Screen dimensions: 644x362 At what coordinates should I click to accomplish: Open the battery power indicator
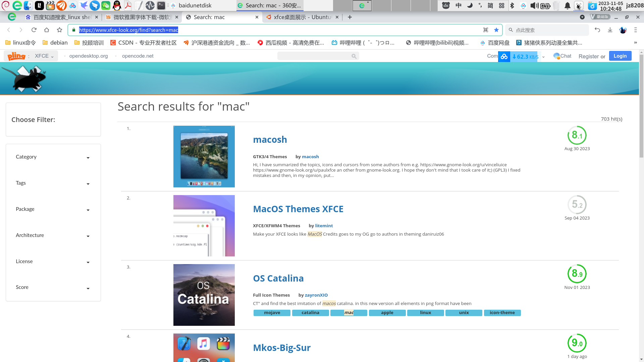(545, 5)
